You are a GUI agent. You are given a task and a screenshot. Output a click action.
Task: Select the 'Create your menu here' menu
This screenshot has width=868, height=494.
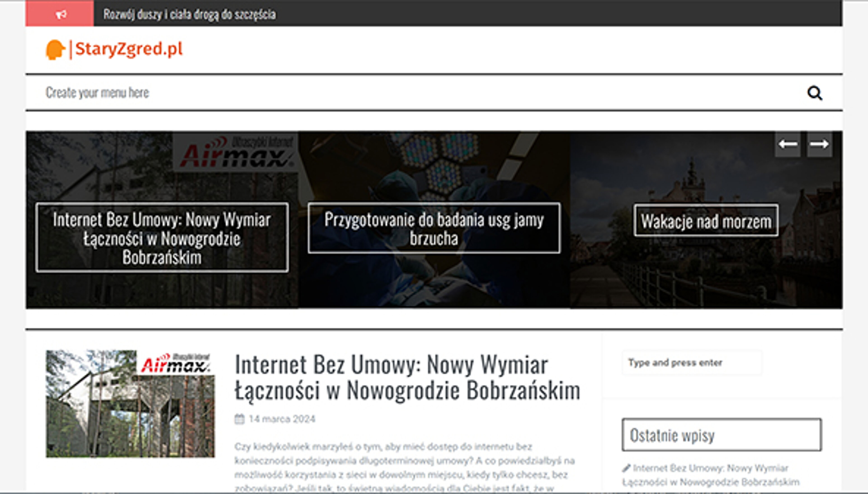[x=98, y=92]
